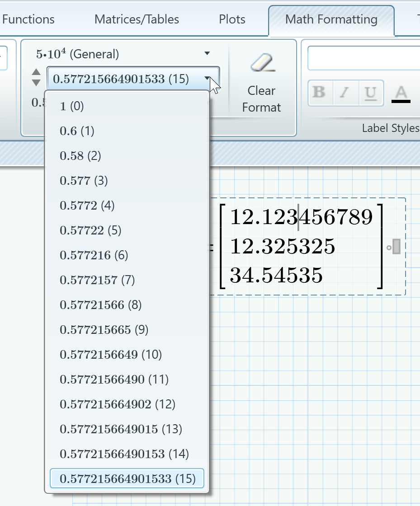Screen dimensions: 420x506
Task: Select the Math Formatting tab
Action: point(331,19)
